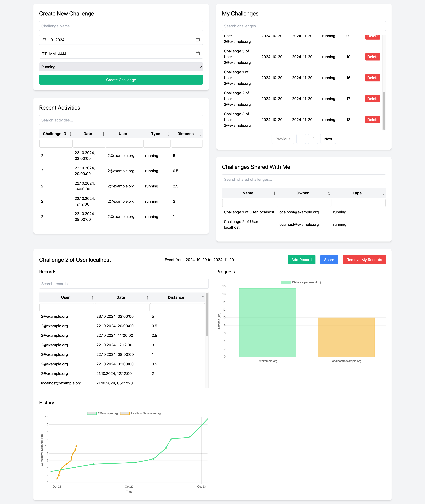Sort Recent Activities by Challenge ID
Screen dimensions: 425x504
pyautogui.click(x=71, y=134)
